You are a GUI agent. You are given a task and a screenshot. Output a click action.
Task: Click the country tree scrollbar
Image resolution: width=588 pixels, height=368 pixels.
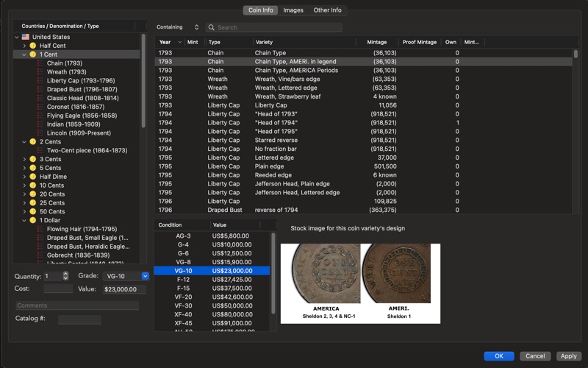point(143,81)
